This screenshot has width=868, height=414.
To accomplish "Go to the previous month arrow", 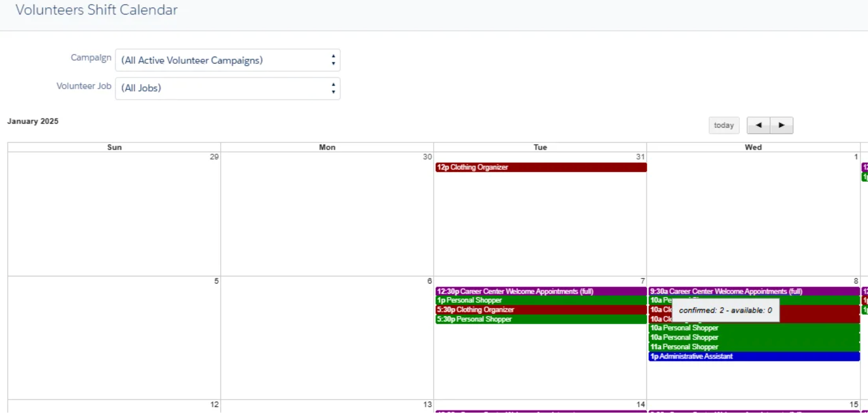I will click(x=758, y=125).
